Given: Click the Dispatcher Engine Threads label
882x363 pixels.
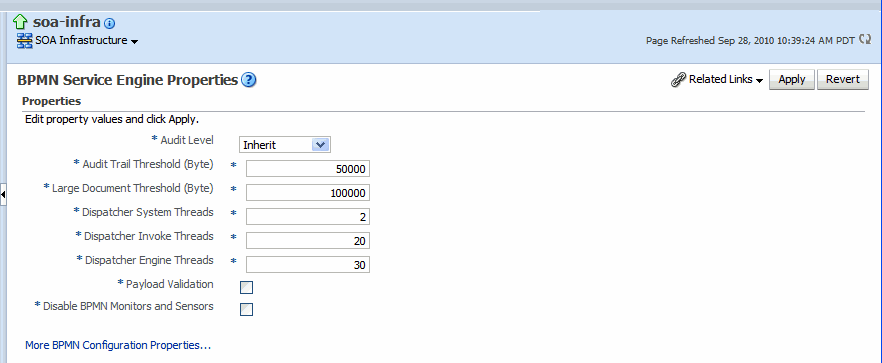Looking at the screenshot, I should click(149, 260).
